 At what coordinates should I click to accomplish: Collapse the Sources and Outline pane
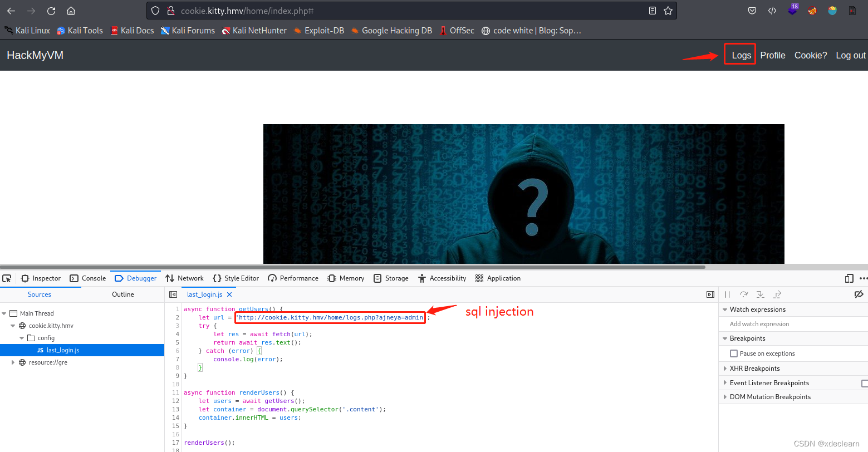point(173,294)
